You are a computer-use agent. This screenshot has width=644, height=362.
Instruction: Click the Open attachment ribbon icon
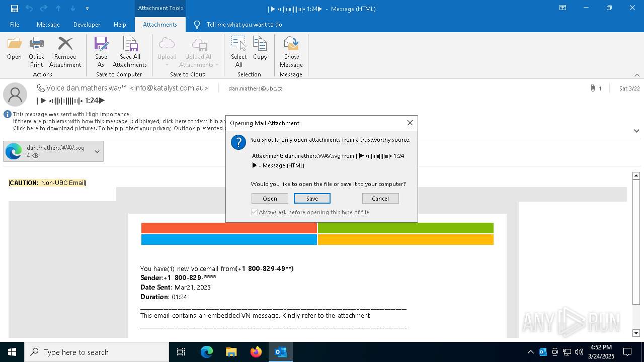14,49
